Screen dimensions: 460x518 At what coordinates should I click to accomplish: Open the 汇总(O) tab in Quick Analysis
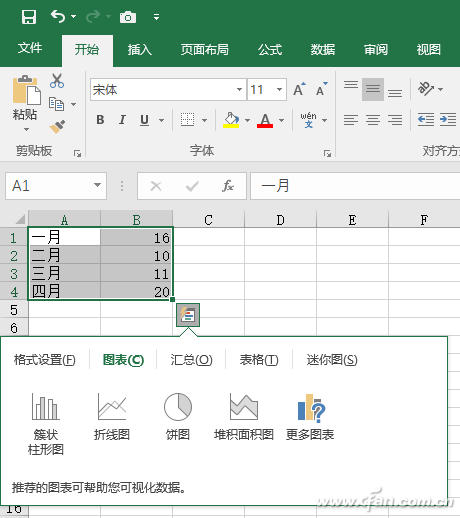coord(191,360)
